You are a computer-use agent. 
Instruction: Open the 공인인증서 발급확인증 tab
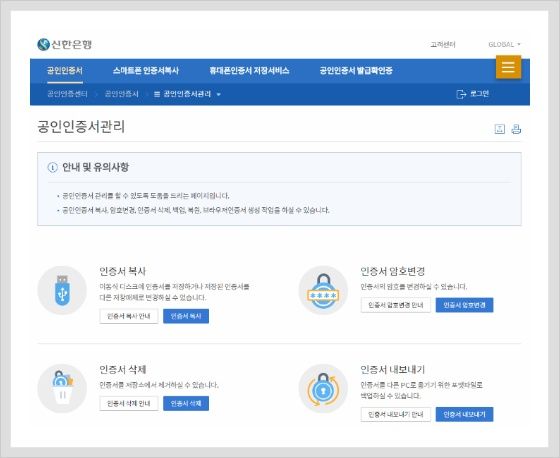click(356, 70)
